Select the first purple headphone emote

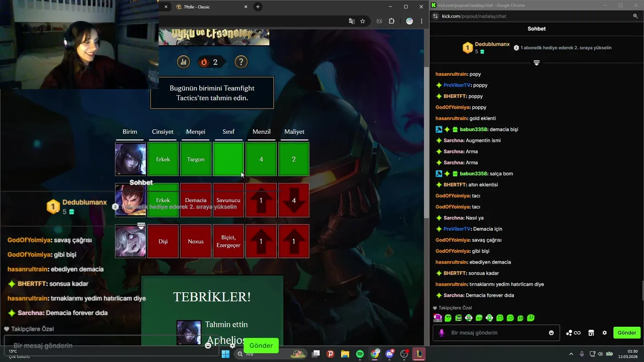point(438,318)
